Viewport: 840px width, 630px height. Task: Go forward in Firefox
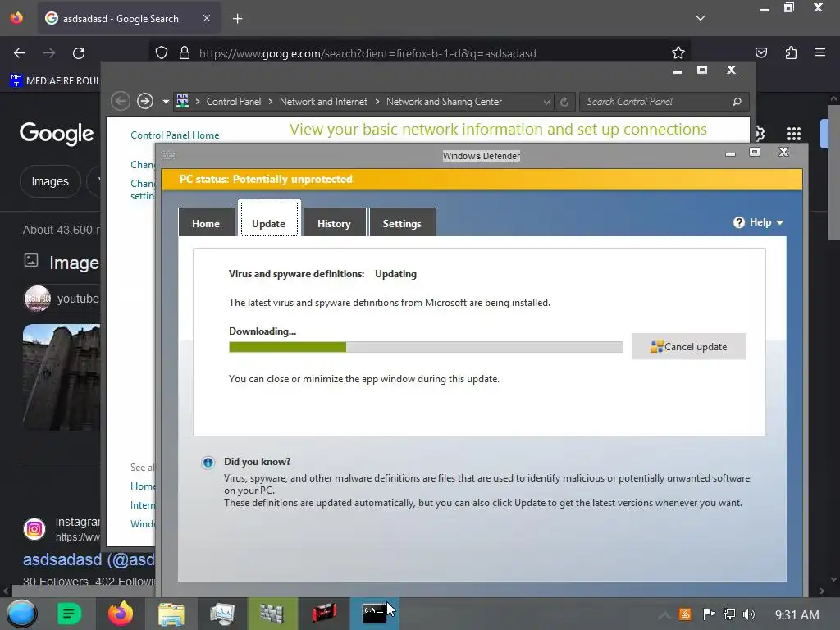[x=49, y=53]
